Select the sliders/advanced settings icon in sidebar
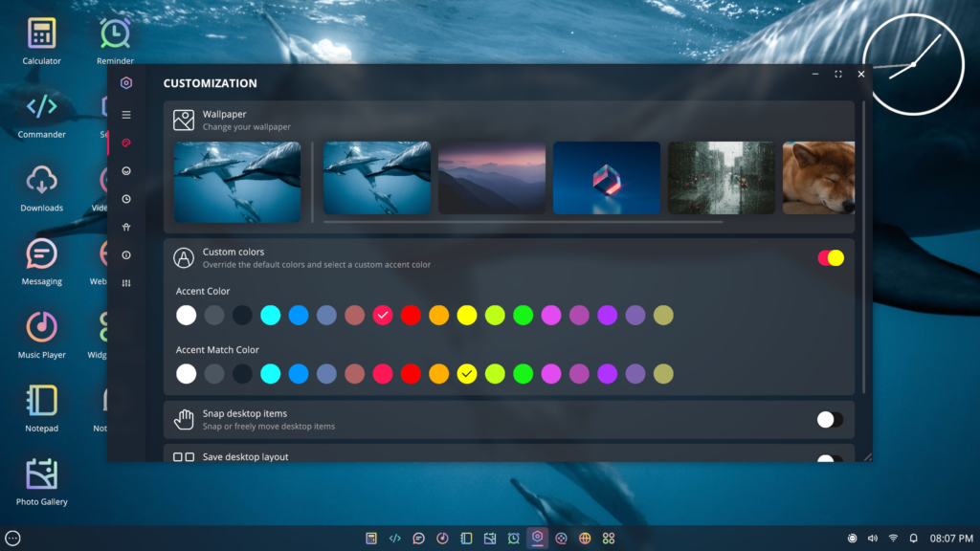Viewport: 980px width, 551px height. [x=125, y=282]
